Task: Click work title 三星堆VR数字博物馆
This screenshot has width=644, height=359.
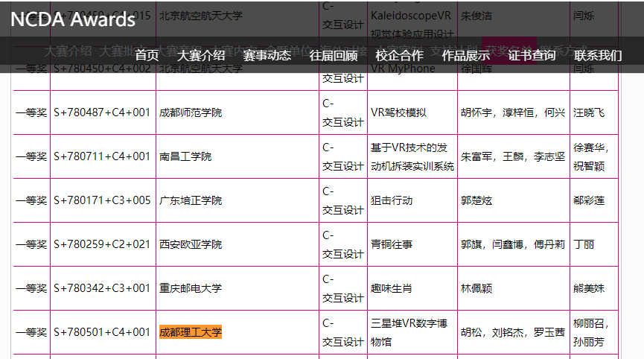Action: (x=409, y=332)
